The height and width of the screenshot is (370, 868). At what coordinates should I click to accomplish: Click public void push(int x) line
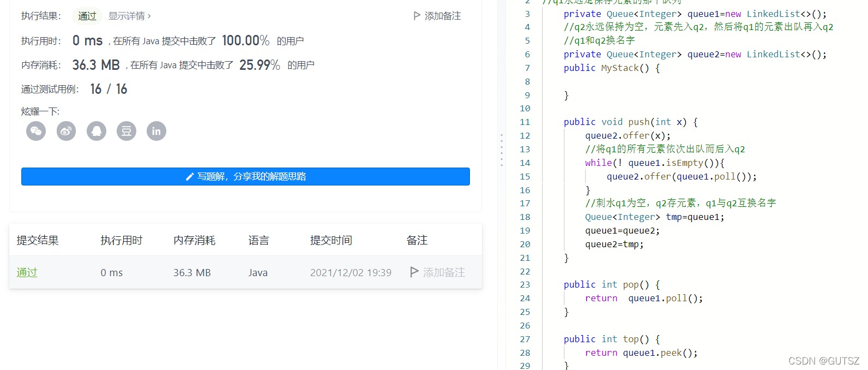point(631,122)
